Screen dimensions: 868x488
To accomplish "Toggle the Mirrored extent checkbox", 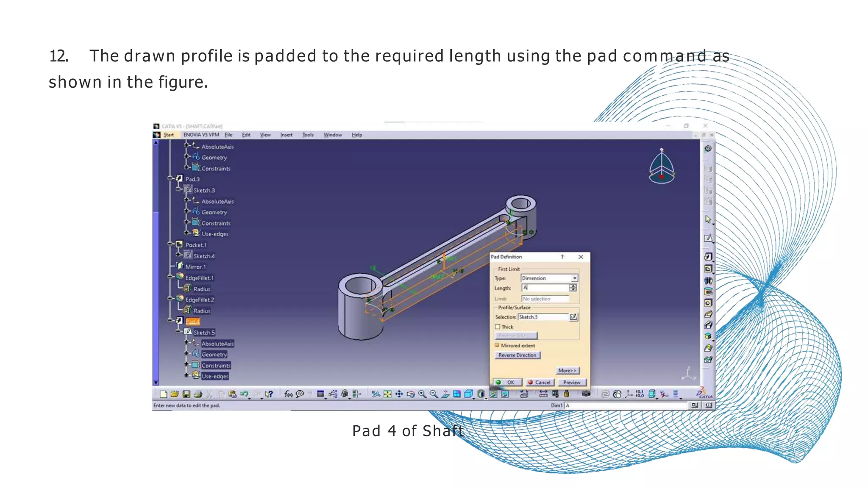I will click(x=497, y=345).
